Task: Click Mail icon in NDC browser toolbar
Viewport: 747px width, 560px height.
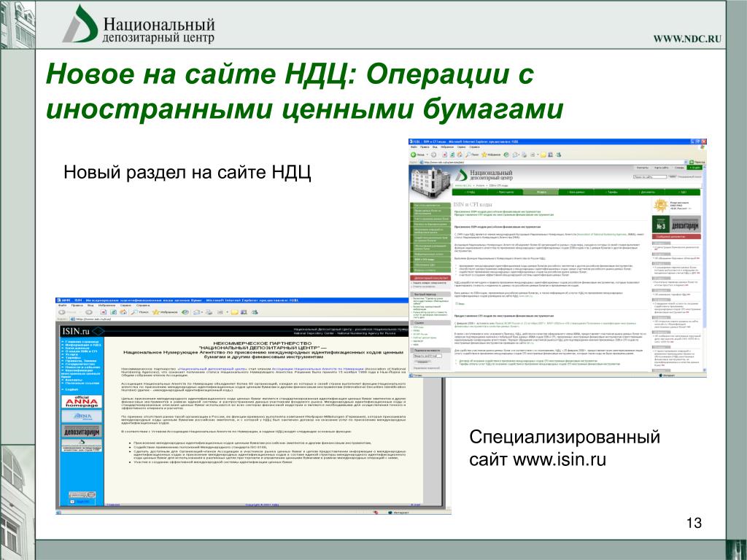Action: tap(515, 155)
